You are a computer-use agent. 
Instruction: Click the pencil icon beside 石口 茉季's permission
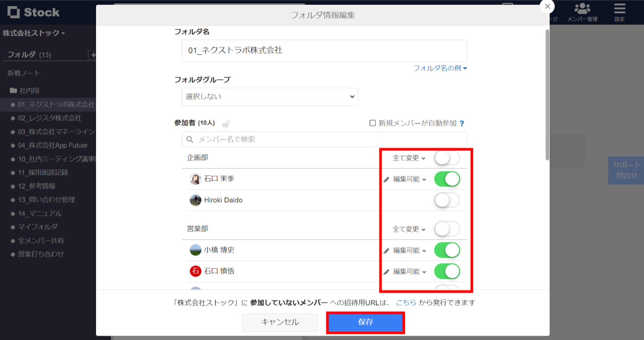point(386,179)
